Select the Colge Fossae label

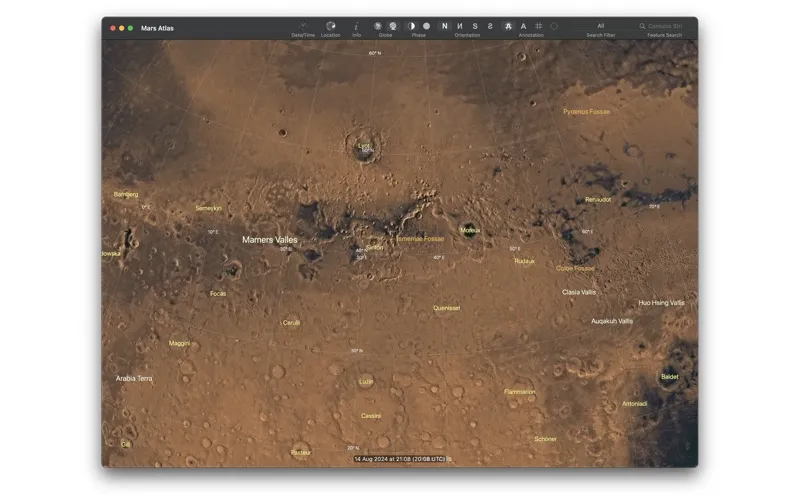point(575,268)
